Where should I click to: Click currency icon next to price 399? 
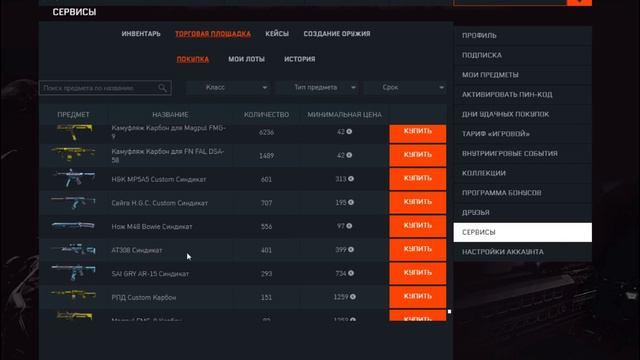[351, 249]
